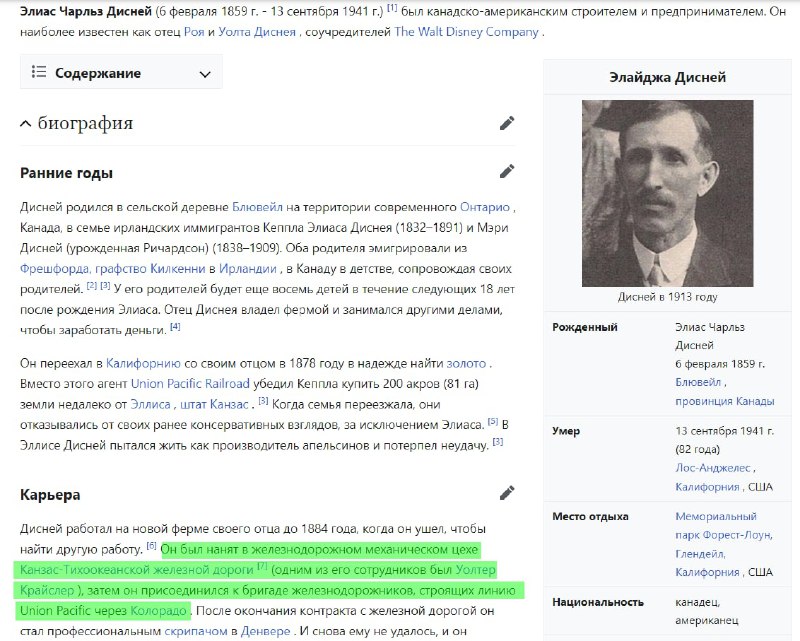This screenshot has height=641, width=800.
Task: Open the Union Pacific Railroad link
Action: point(190,384)
